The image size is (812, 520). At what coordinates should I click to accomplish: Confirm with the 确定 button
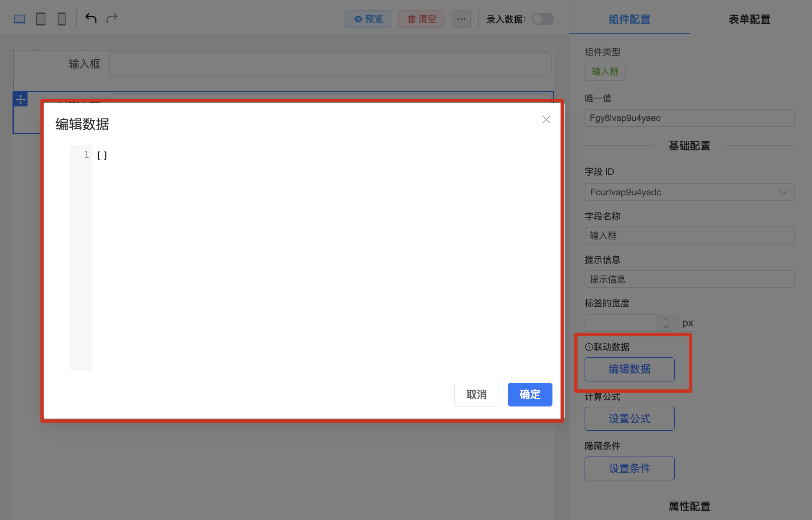click(x=530, y=394)
